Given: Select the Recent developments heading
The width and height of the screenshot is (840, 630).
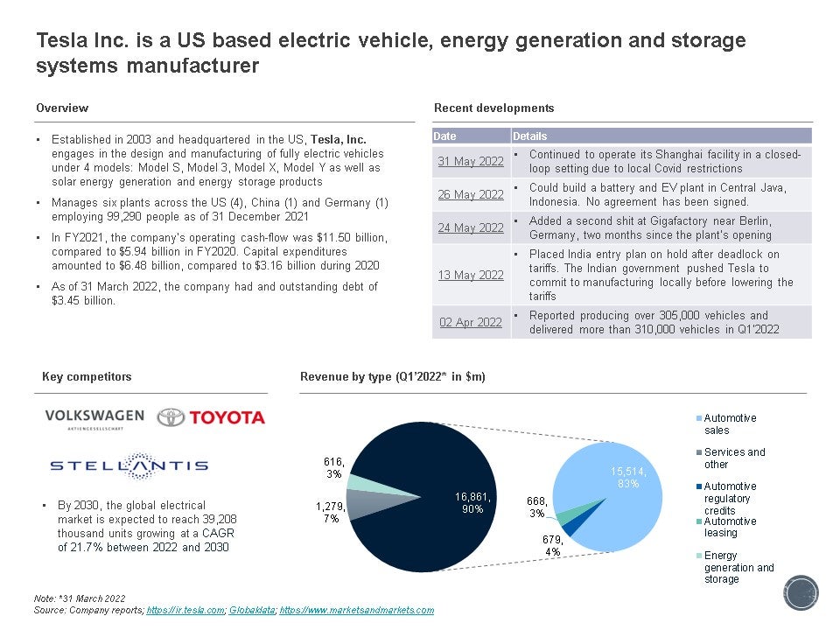Looking at the screenshot, I should 493,108.
